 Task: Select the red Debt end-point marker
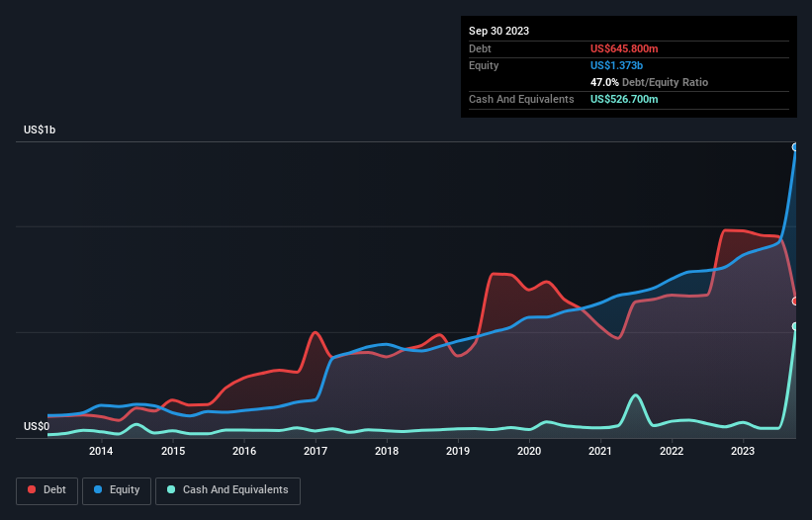[795, 302]
